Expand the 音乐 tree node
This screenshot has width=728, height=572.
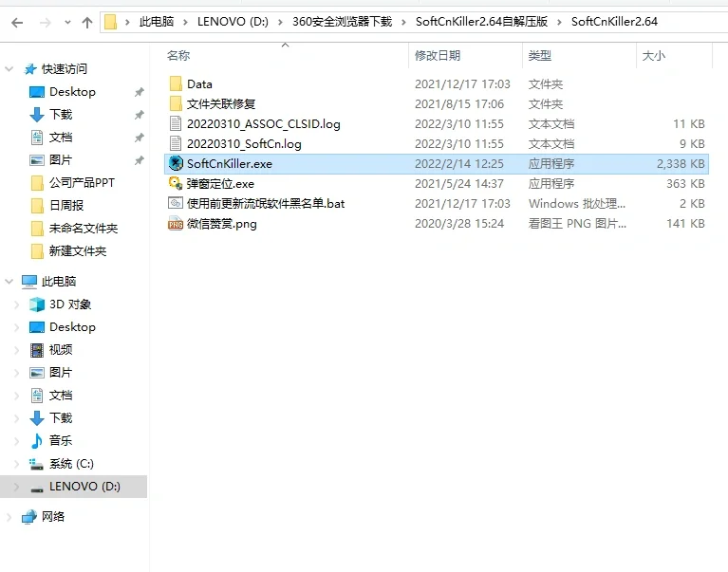pos(17,441)
